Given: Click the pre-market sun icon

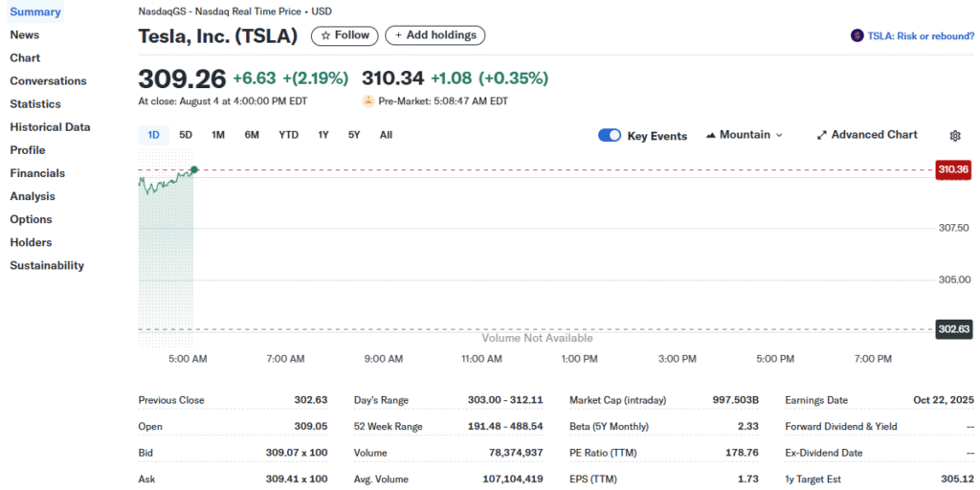Looking at the screenshot, I should 368,100.
